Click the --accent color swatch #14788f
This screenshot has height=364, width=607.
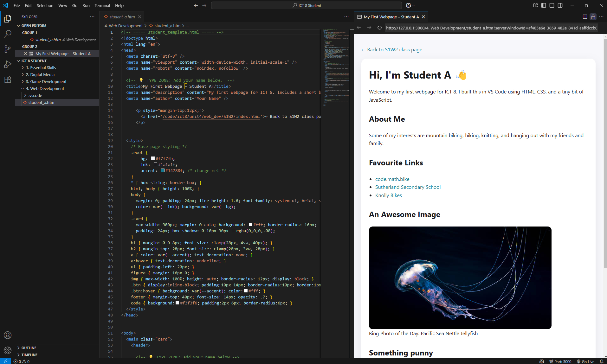(163, 170)
